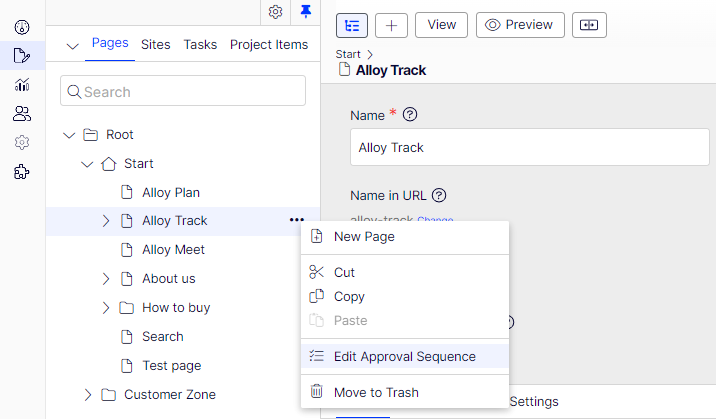
Task: Open reports chart icon in sidebar
Action: coord(22,85)
